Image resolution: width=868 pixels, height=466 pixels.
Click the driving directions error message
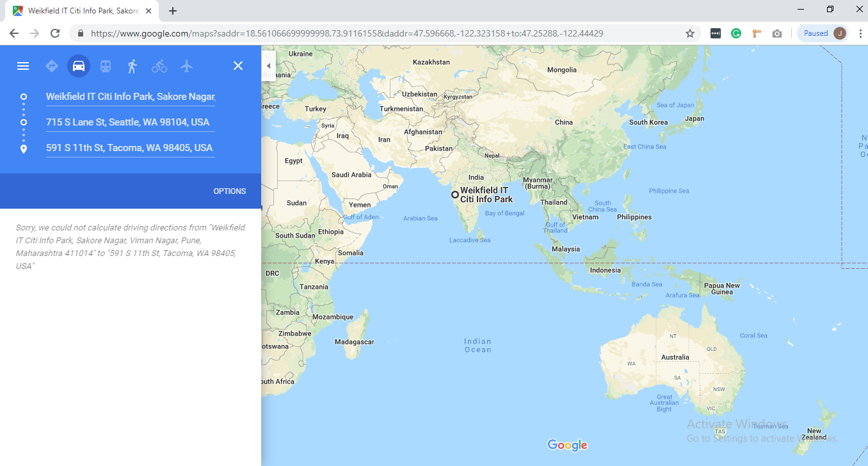tap(131, 246)
